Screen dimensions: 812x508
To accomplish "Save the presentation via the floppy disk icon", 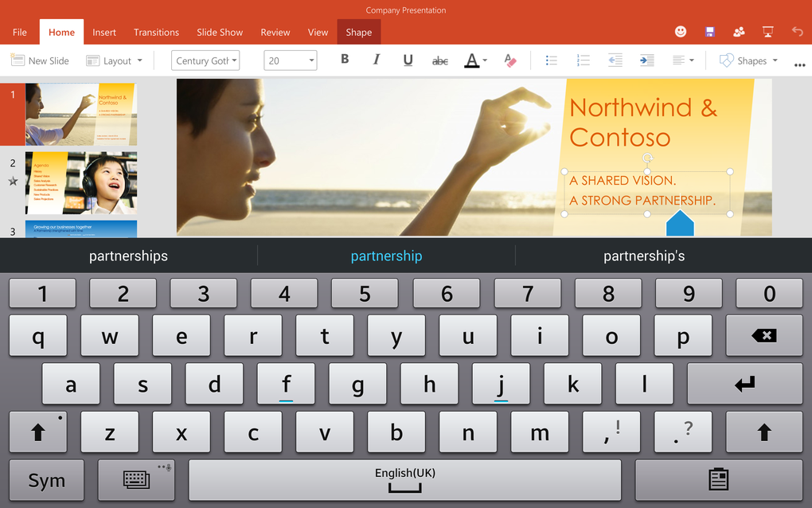I will tap(709, 31).
